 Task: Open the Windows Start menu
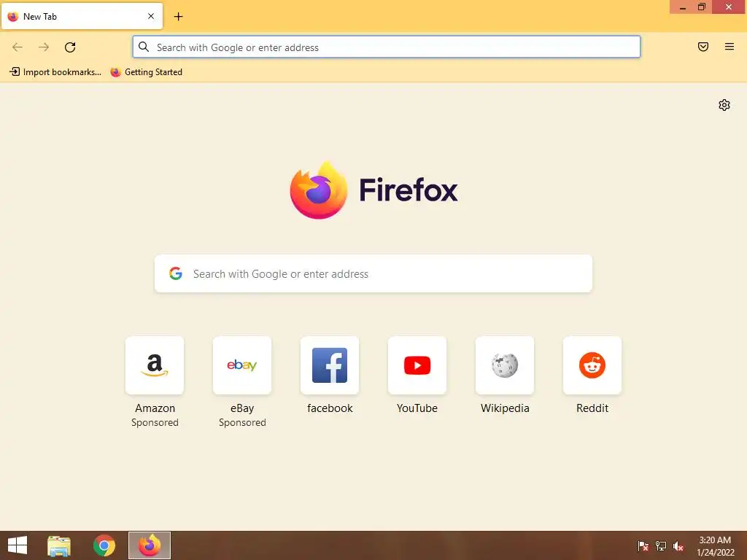coord(18,545)
